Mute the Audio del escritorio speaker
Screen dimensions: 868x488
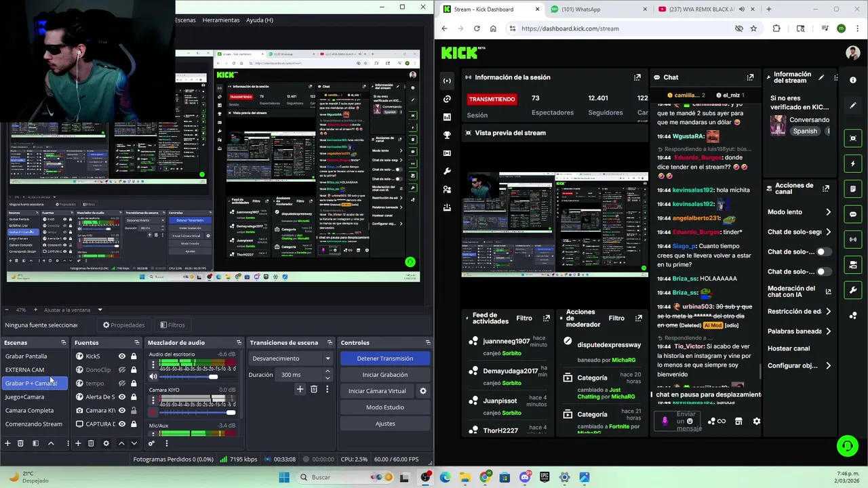(x=153, y=376)
